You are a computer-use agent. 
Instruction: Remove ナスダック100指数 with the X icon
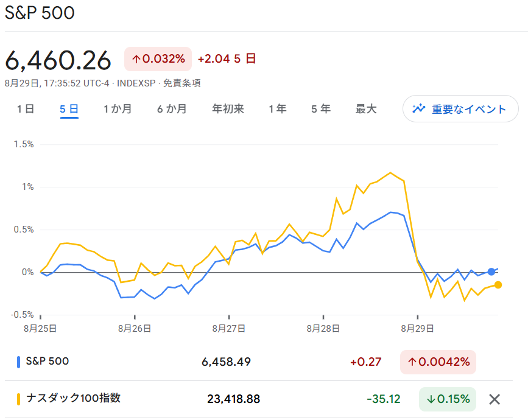point(495,399)
